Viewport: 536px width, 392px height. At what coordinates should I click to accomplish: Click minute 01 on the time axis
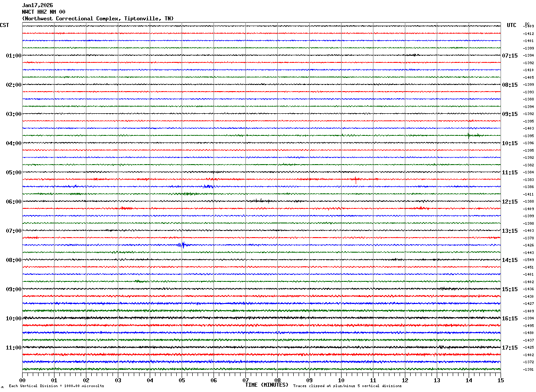tap(54, 380)
